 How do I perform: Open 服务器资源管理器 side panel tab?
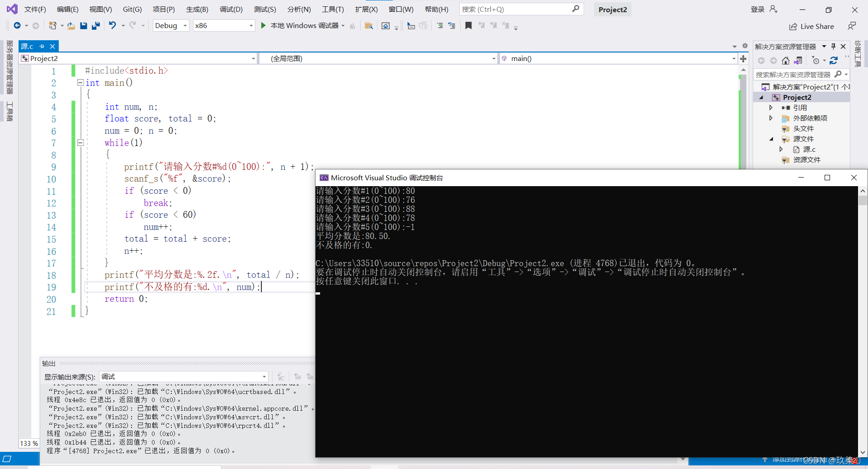click(x=9, y=67)
